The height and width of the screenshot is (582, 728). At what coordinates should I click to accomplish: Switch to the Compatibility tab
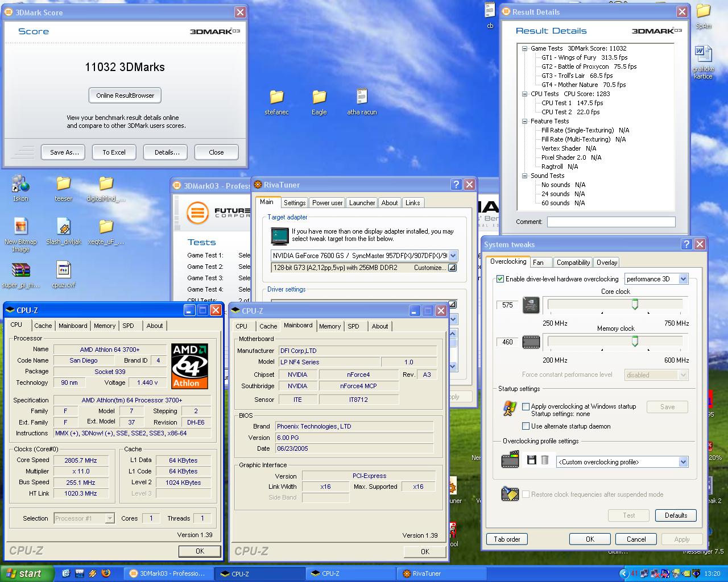(x=573, y=263)
